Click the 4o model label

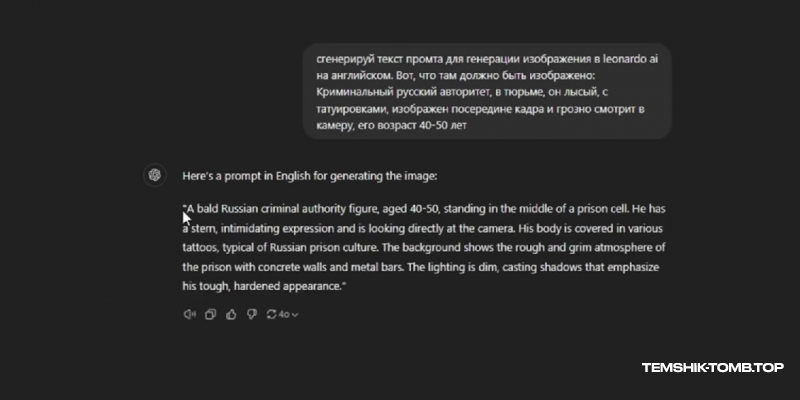284,314
